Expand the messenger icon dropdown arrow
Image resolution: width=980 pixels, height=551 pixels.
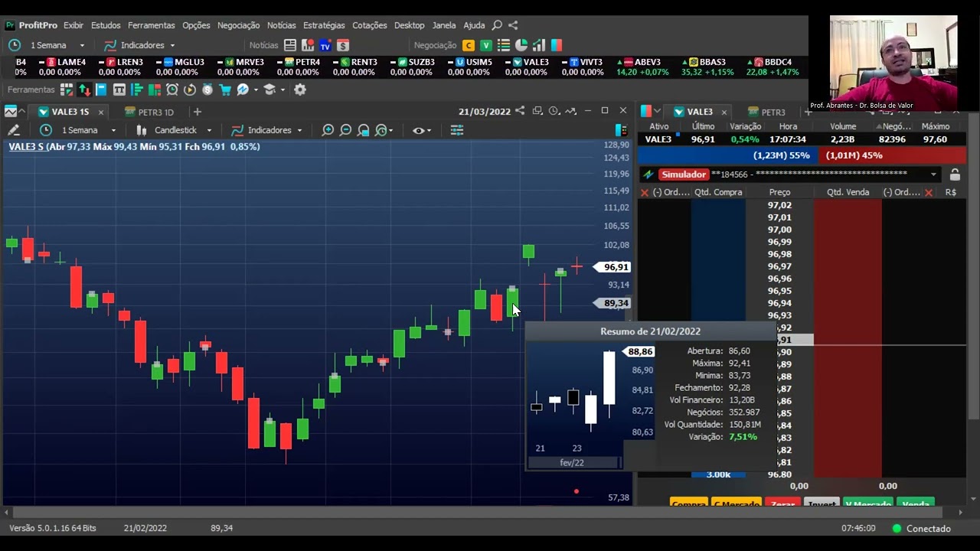[256, 90]
